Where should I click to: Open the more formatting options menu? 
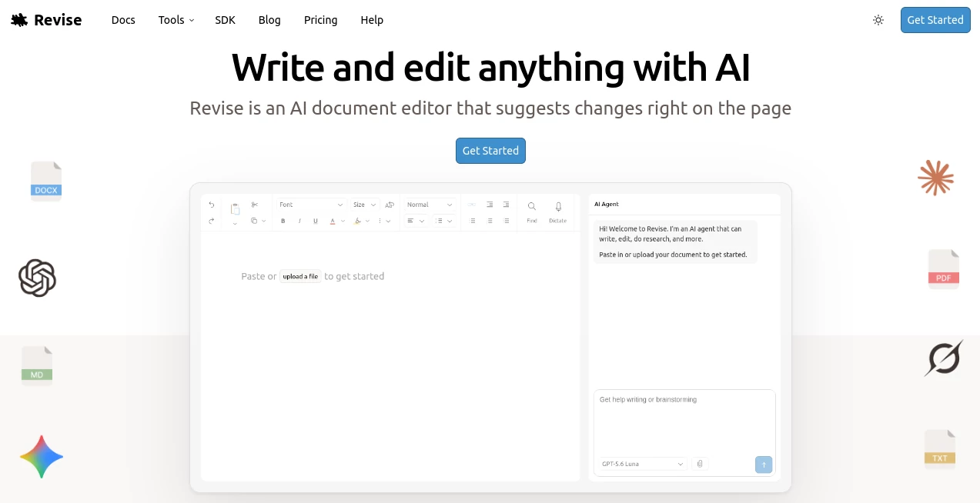[384, 221]
